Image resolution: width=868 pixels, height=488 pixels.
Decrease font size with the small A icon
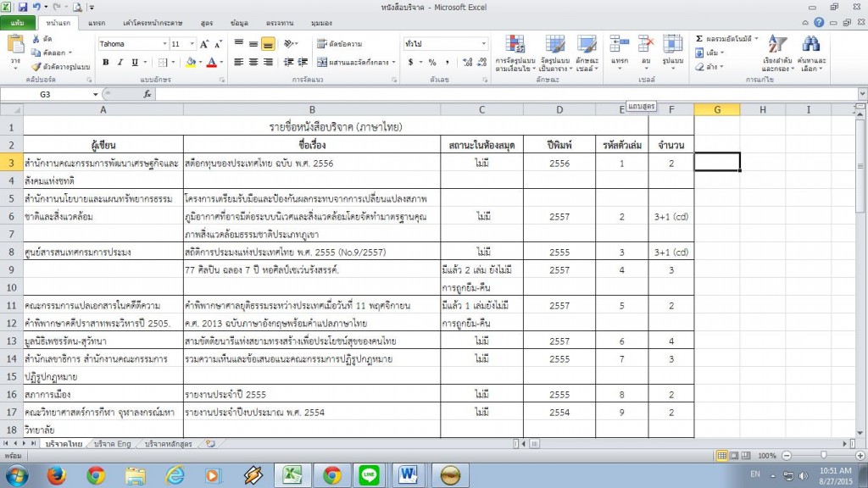218,44
